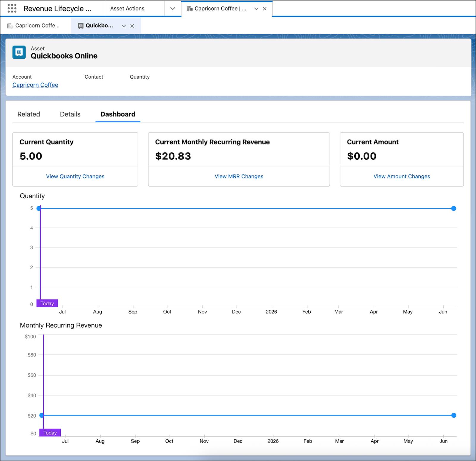Image resolution: width=476 pixels, height=461 pixels.
Task: Open the Related tab
Action: coord(29,114)
